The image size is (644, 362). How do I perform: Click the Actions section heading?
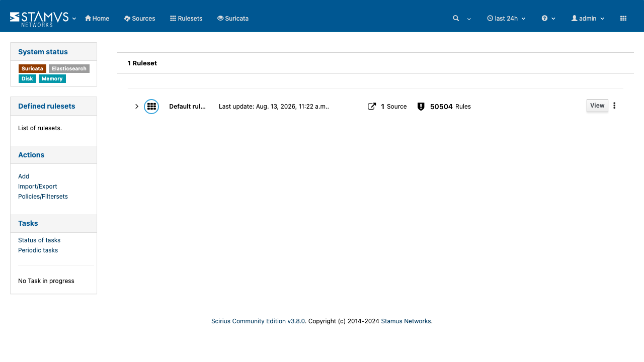(31, 155)
